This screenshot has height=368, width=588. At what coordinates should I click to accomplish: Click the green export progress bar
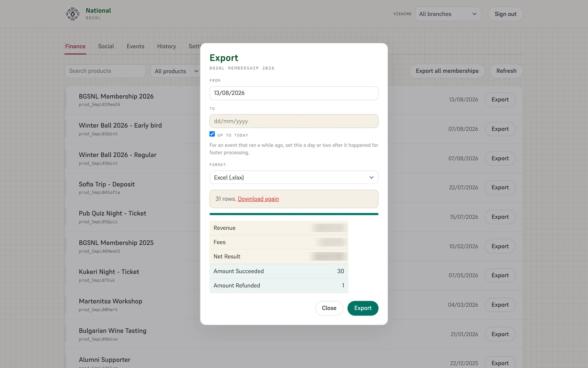[294, 214]
